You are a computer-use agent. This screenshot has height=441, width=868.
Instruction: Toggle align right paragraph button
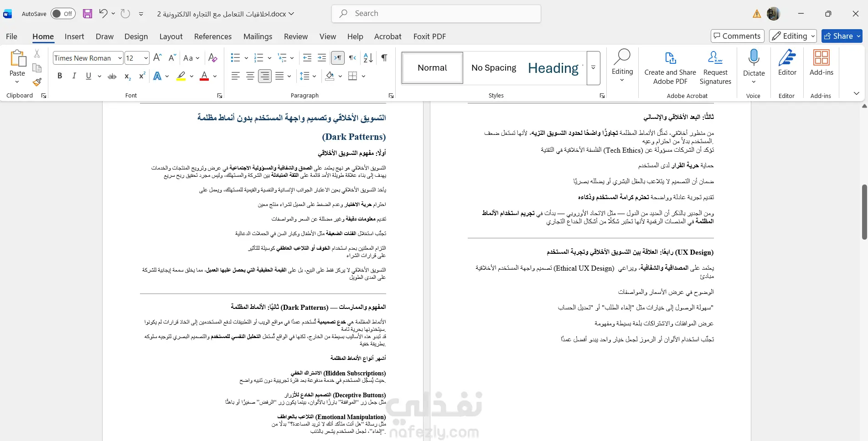[x=265, y=76]
